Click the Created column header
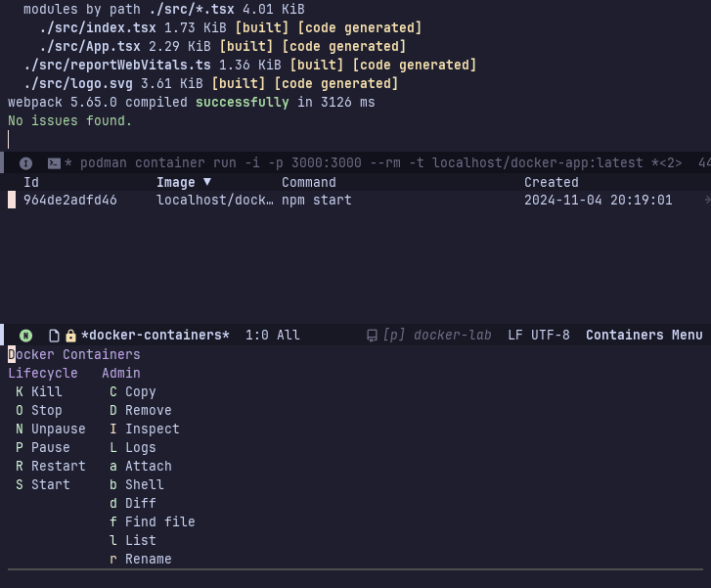This screenshot has width=711, height=588. (551, 182)
